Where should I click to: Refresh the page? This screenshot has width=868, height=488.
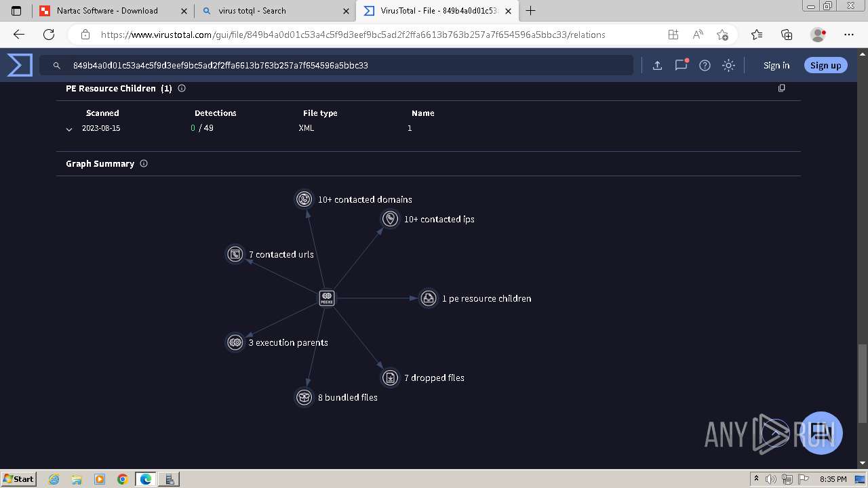point(49,35)
